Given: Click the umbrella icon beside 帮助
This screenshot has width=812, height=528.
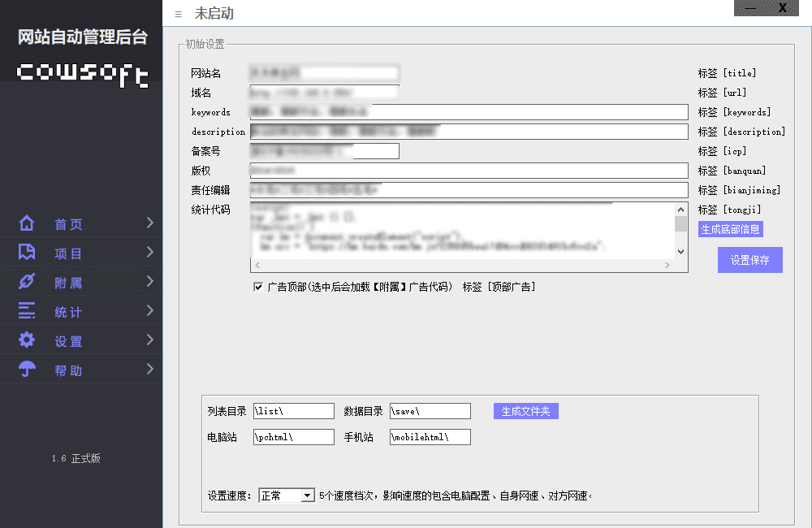Looking at the screenshot, I should (27, 370).
